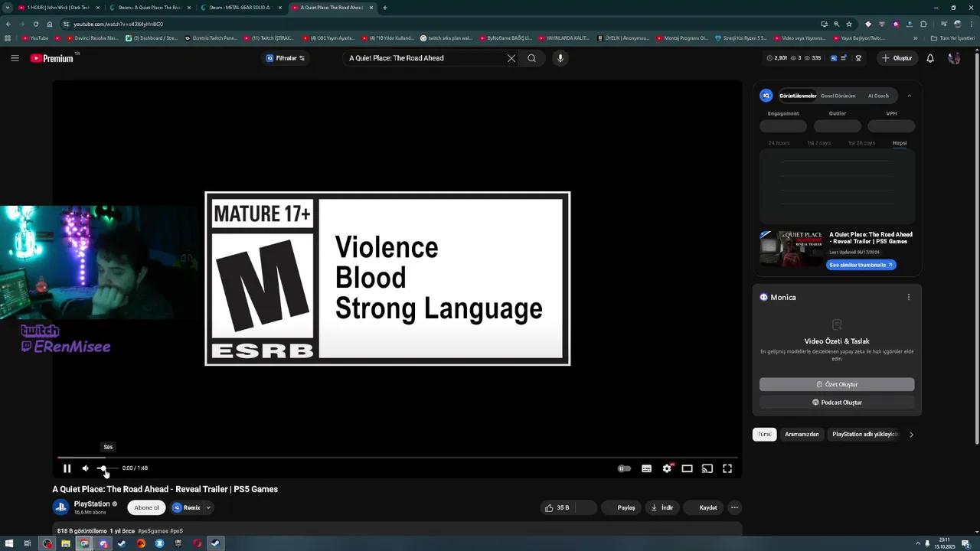Select the Genel Görünüm tab

(838, 96)
